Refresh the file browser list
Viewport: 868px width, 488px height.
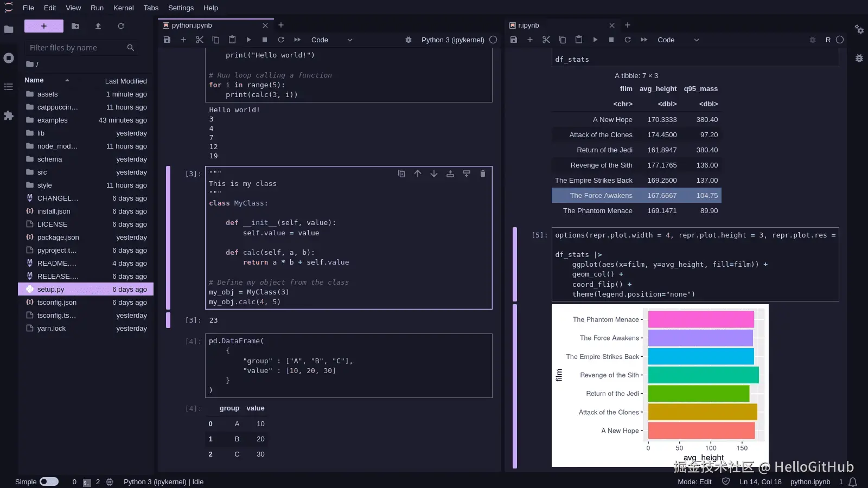pyautogui.click(x=121, y=26)
